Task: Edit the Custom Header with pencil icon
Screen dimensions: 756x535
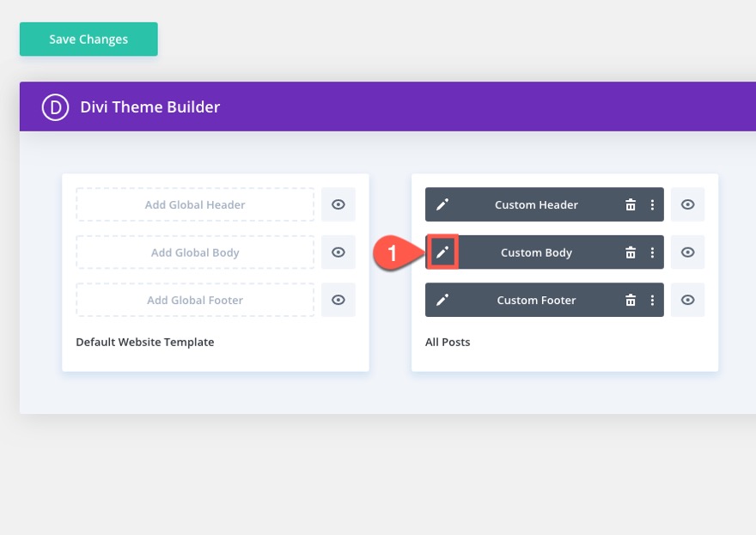Action: point(442,204)
